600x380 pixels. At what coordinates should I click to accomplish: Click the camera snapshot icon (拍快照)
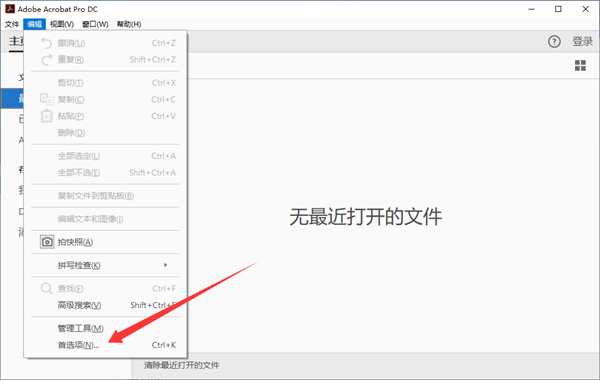point(47,242)
